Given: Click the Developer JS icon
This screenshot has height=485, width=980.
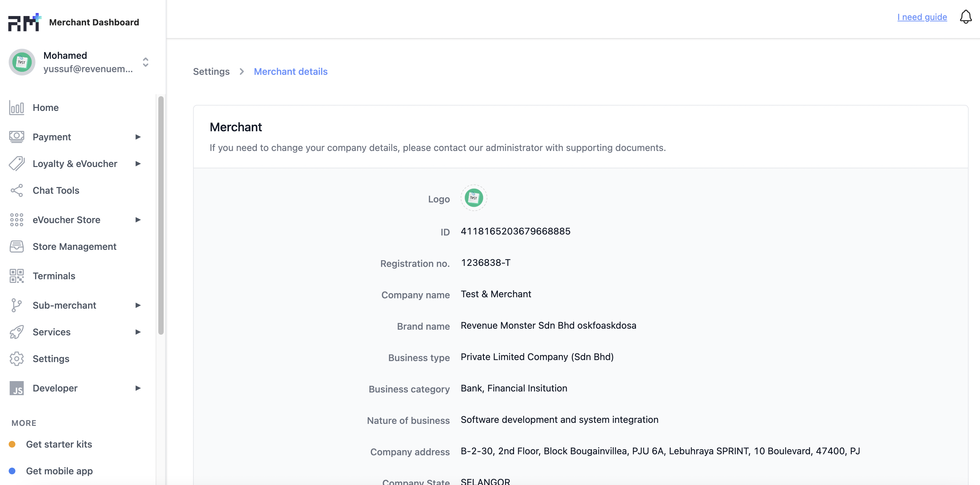Looking at the screenshot, I should [x=16, y=388].
